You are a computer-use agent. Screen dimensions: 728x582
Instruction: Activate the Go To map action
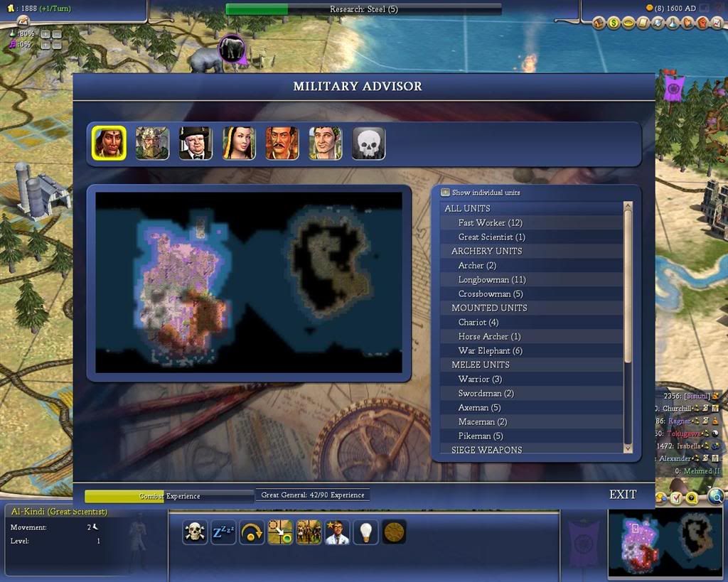pyautogui.click(x=280, y=532)
